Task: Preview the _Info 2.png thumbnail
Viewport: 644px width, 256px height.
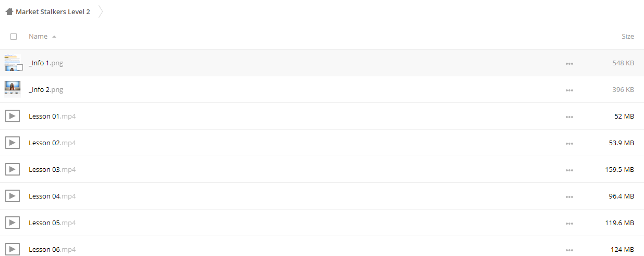Action: [x=13, y=89]
